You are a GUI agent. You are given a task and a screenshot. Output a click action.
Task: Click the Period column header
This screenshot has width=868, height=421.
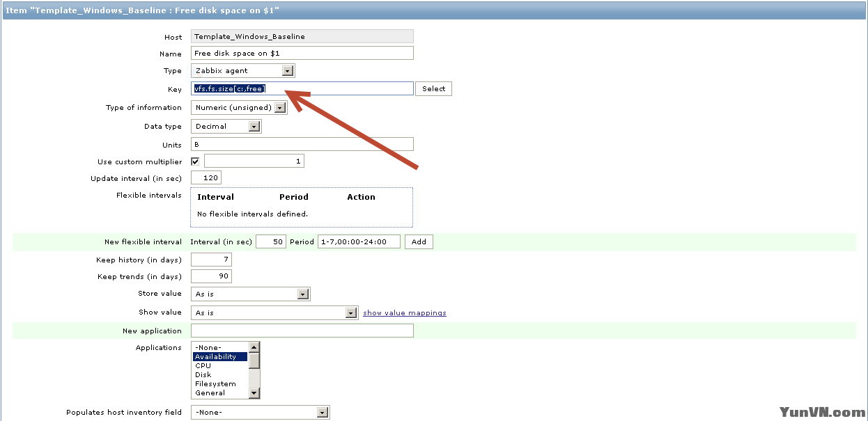tap(294, 197)
